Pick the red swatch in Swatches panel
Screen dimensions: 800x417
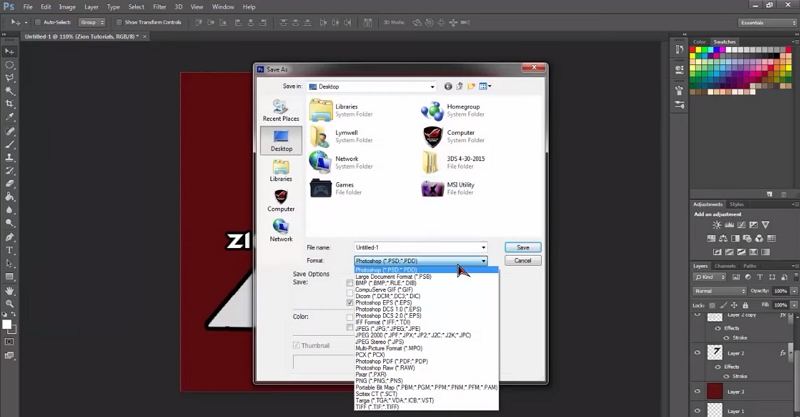[x=692, y=50]
